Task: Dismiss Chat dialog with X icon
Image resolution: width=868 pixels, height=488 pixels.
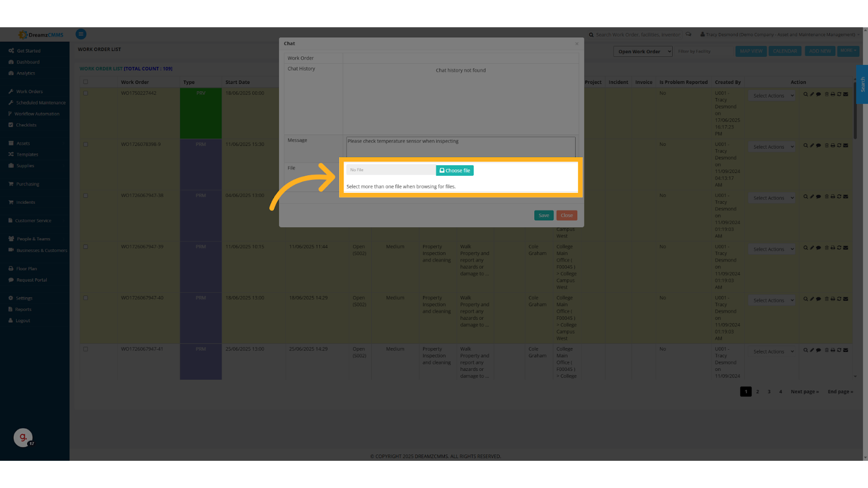Action: [577, 43]
